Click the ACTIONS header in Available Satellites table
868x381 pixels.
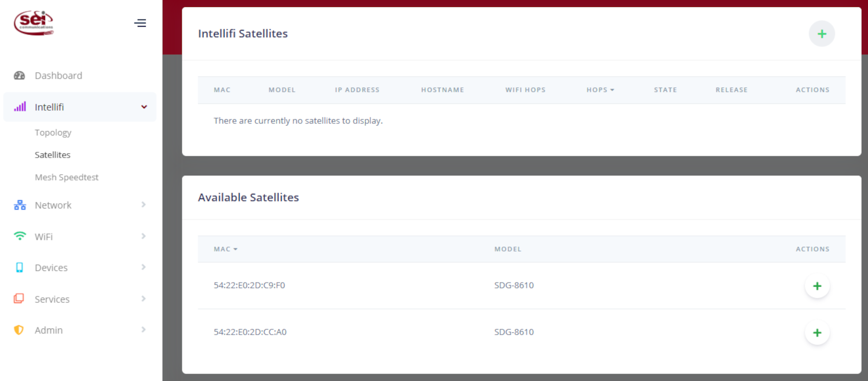coord(812,249)
